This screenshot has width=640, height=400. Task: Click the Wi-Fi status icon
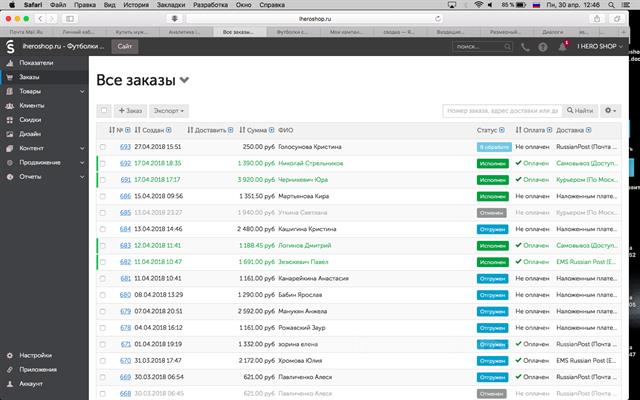[478, 5]
